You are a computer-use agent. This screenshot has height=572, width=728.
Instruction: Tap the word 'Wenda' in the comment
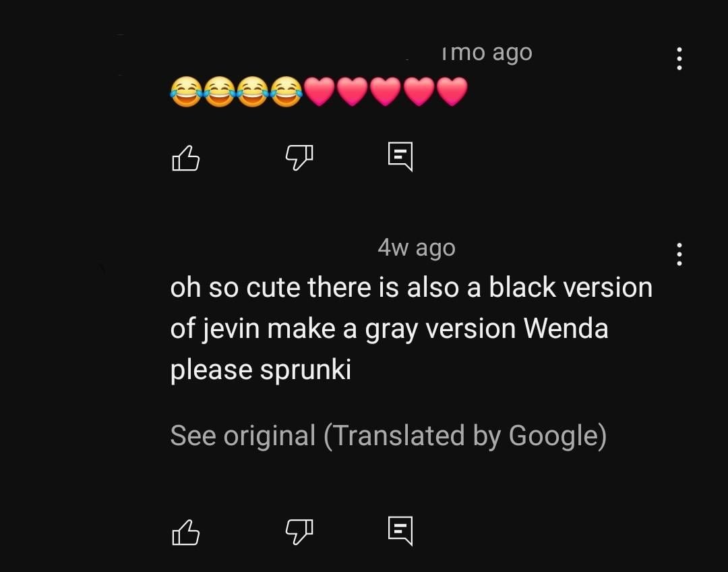566,328
